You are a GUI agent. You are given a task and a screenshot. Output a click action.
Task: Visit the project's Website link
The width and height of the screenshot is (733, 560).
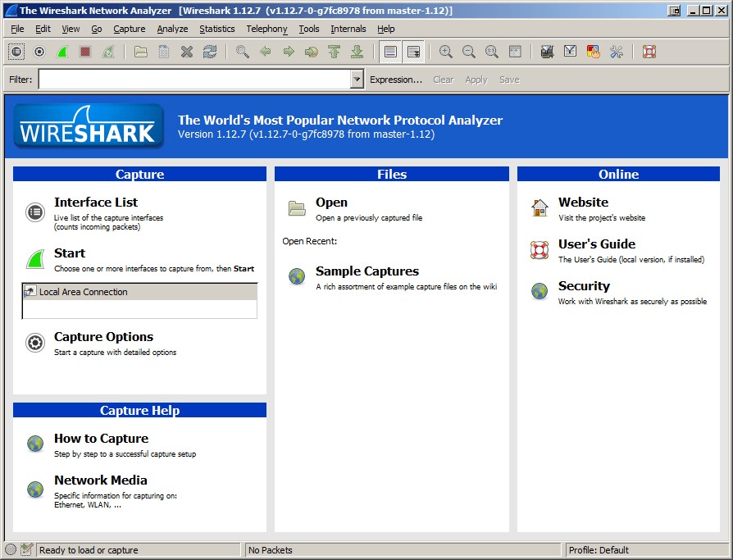(584, 203)
